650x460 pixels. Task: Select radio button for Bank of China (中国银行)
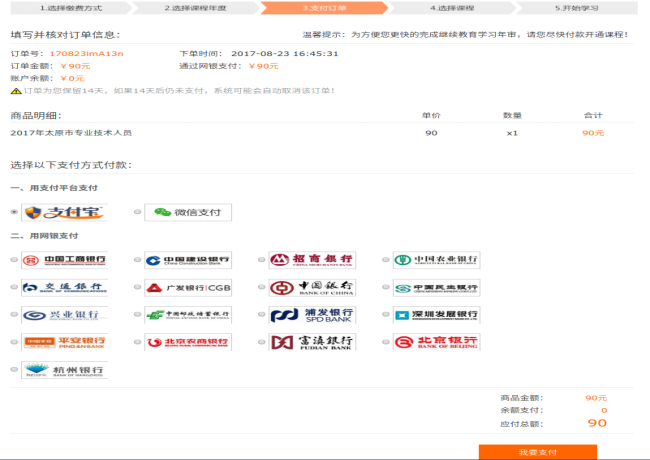(261, 288)
